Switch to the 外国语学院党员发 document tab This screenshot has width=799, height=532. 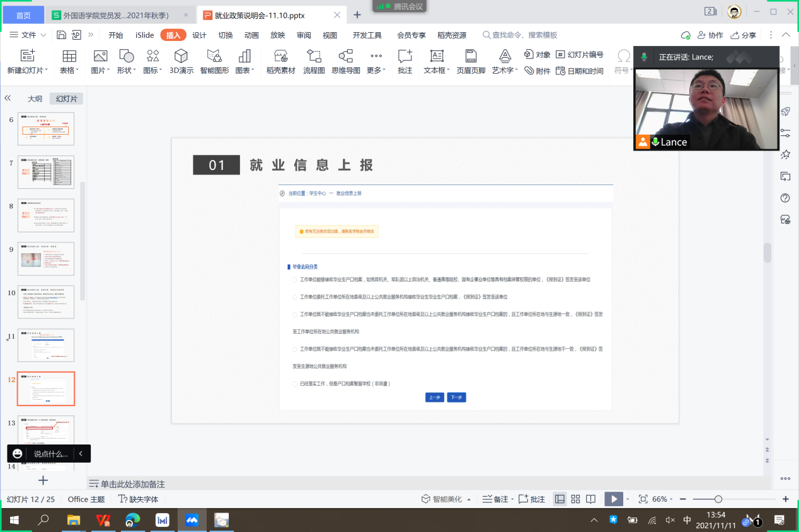click(120, 14)
